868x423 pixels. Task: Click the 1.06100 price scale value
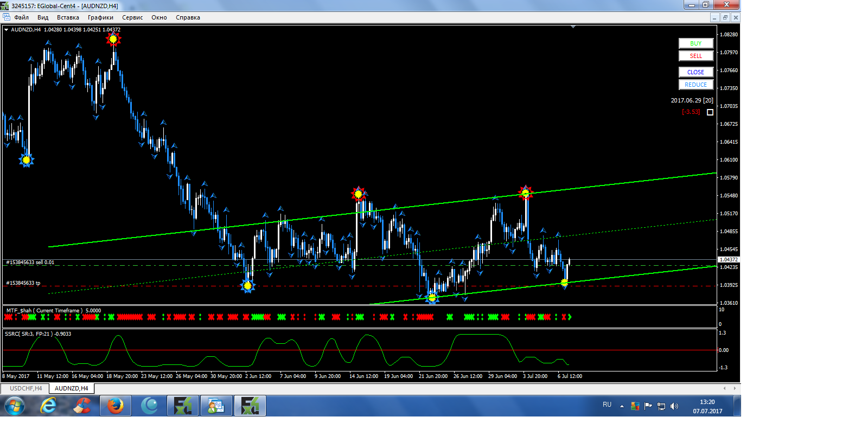(x=729, y=160)
